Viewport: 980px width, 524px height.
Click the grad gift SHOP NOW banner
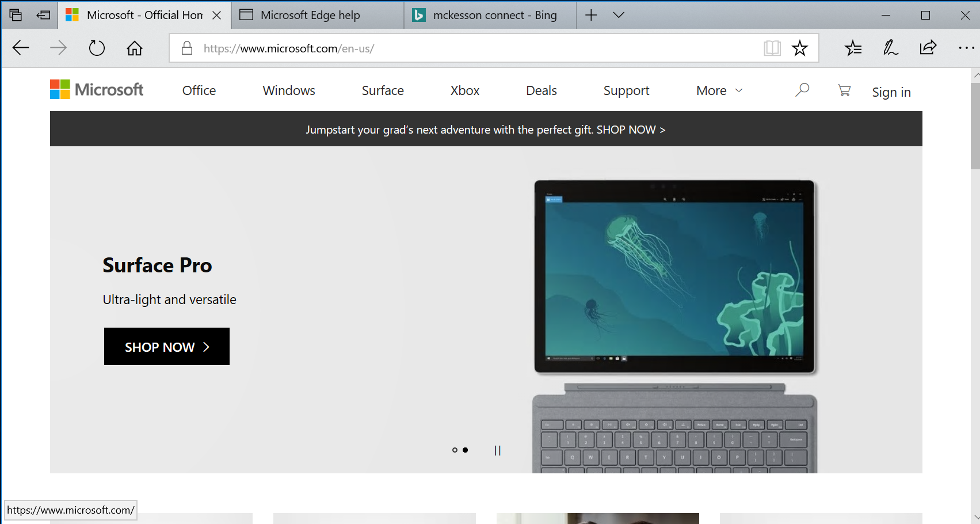[x=486, y=130]
